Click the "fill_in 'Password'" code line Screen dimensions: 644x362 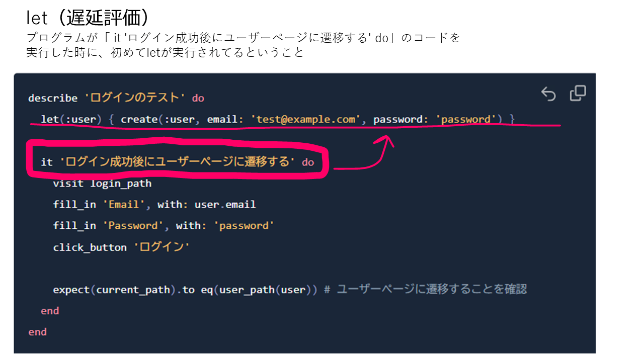pyautogui.click(x=164, y=226)
